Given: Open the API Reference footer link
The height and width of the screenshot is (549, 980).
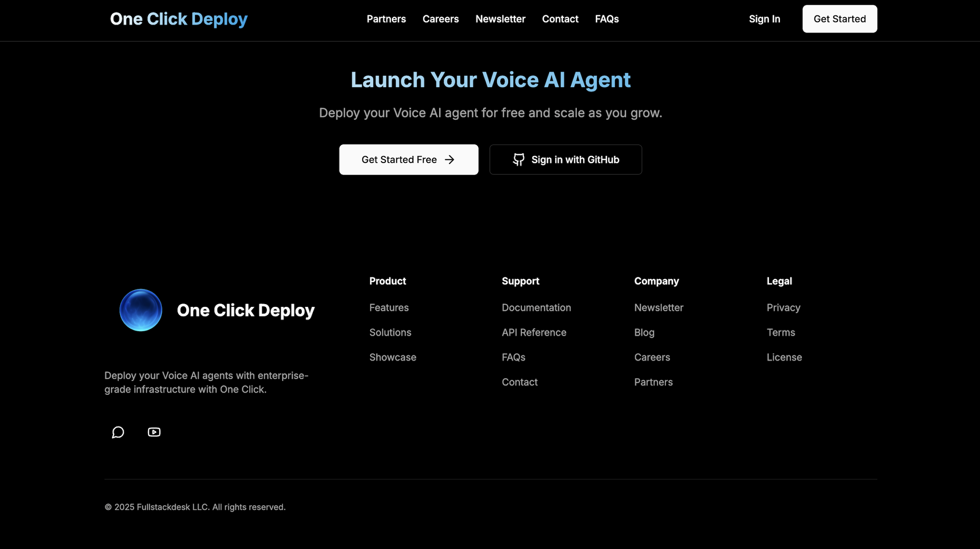Looking at the screenshot, I should pos(534,332).
